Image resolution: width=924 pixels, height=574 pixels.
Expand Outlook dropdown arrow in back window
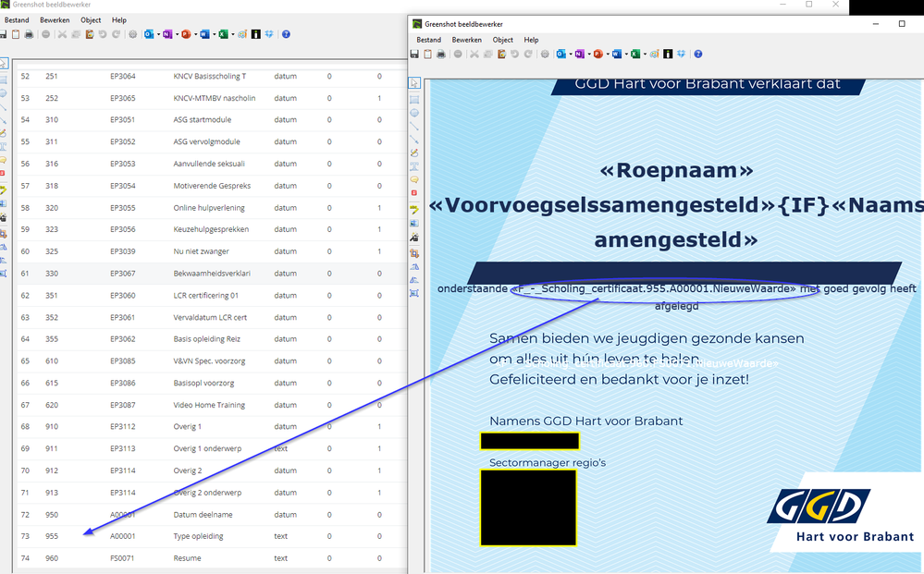158,34
